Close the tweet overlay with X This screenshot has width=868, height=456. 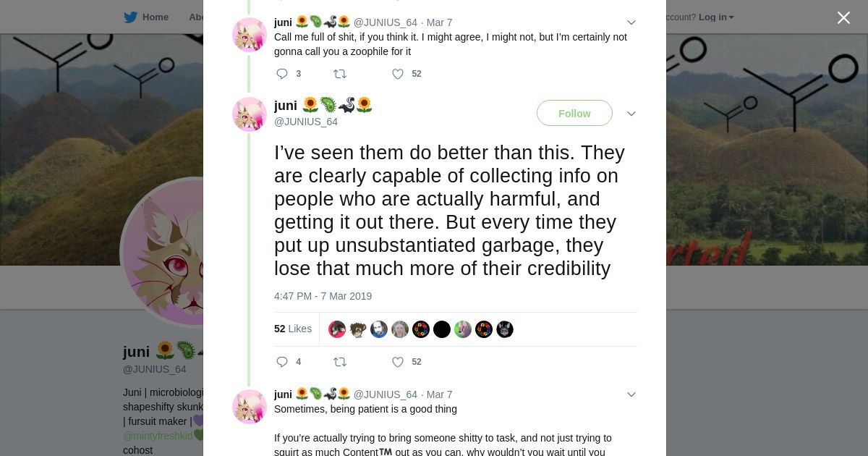point(843,17)
